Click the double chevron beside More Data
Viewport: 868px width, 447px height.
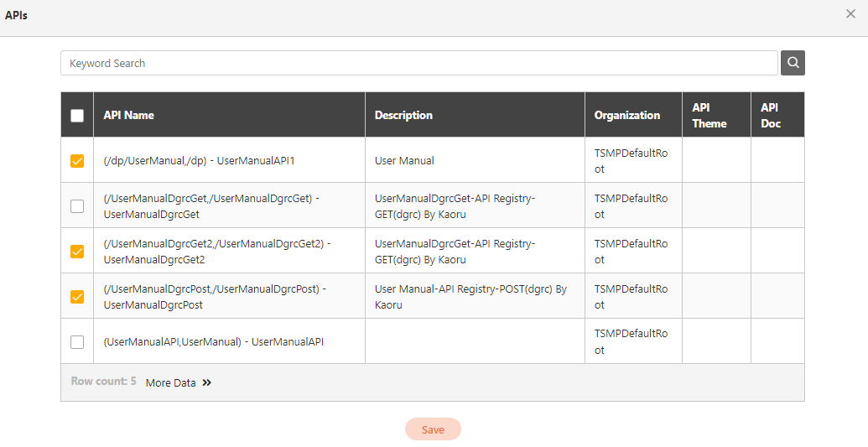pyautogui.click(x=207, y=383)
